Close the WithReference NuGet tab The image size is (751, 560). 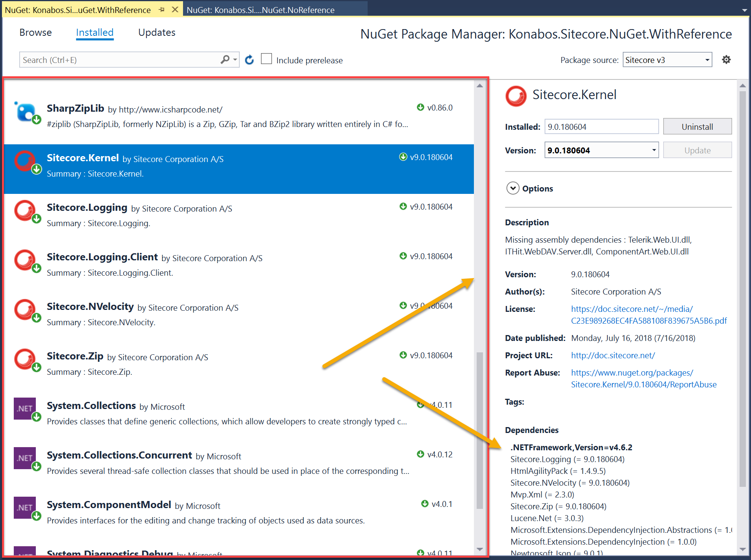tap(175, 10)
